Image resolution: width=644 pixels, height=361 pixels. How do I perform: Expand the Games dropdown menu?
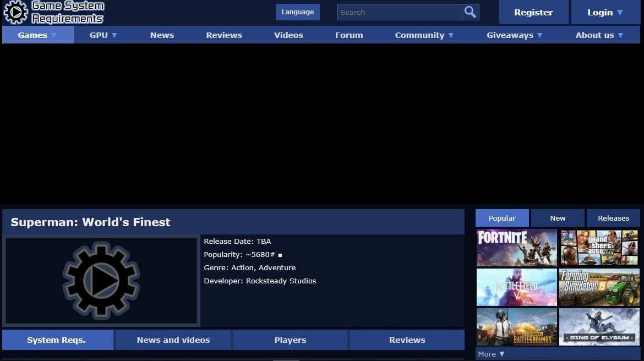pos(37,35)
